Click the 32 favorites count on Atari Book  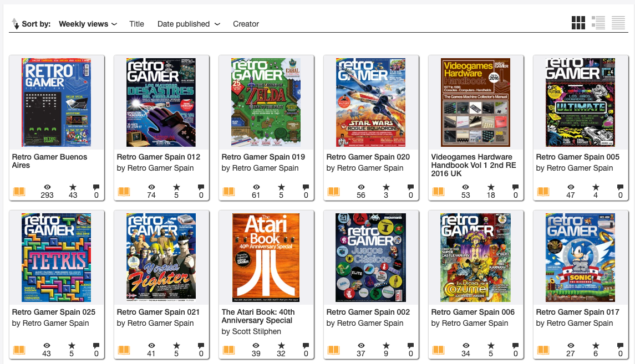[x=281, y=354]
